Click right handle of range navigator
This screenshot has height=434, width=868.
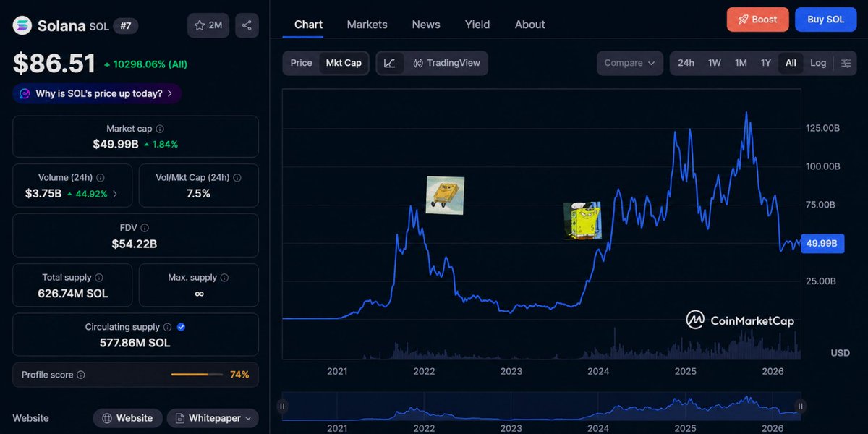click(x=800, y=407)
